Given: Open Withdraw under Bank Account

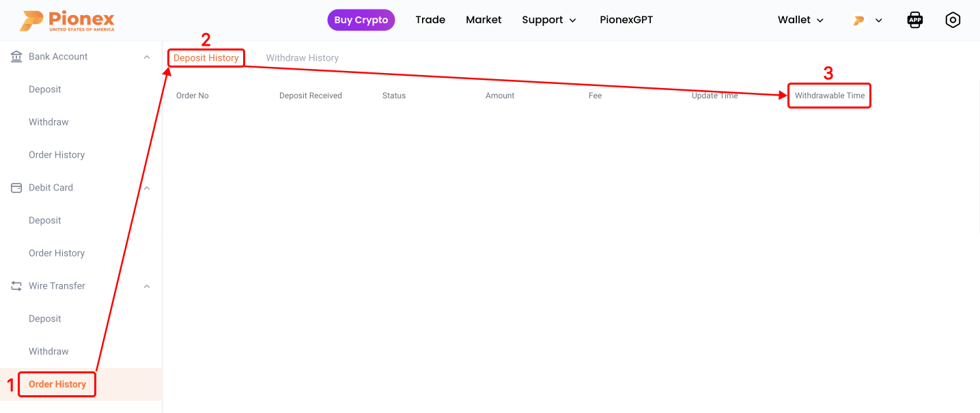Looking at the screenshot, I should (48, 122).
